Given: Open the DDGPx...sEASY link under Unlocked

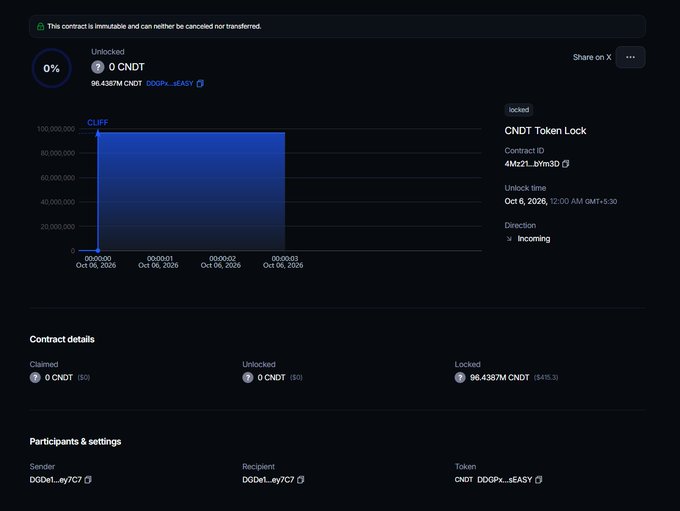Looking at the screenshot, I should (x=170, y=83).
